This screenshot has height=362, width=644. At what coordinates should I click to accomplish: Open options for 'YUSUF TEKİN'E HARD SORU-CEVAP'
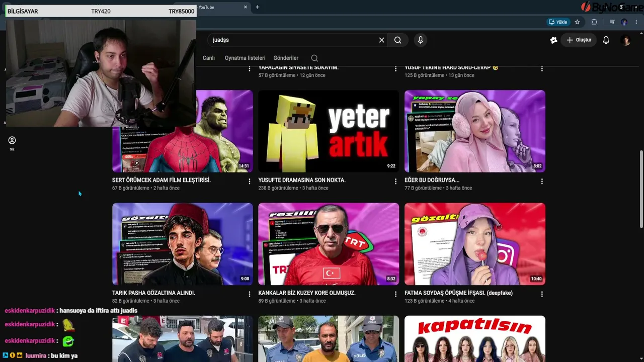(542, 69)
